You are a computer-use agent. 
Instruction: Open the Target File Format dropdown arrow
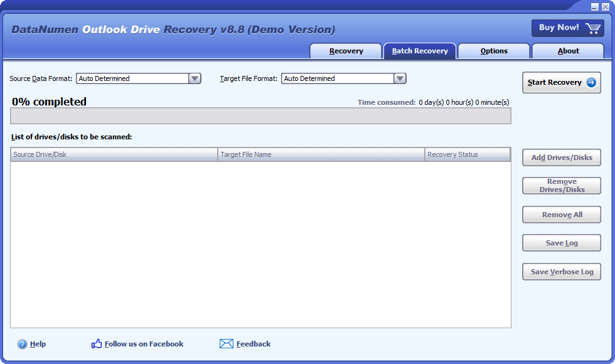point(400,78)
